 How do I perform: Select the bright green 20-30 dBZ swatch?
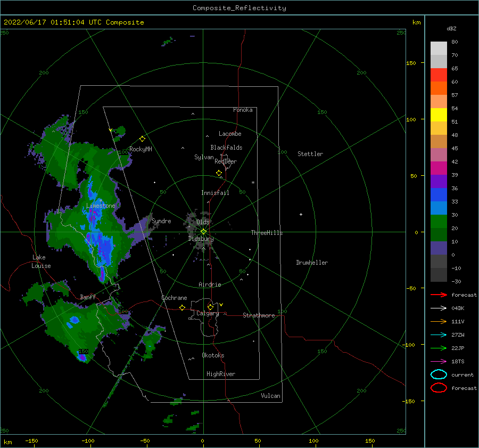[x=439, y=222]
